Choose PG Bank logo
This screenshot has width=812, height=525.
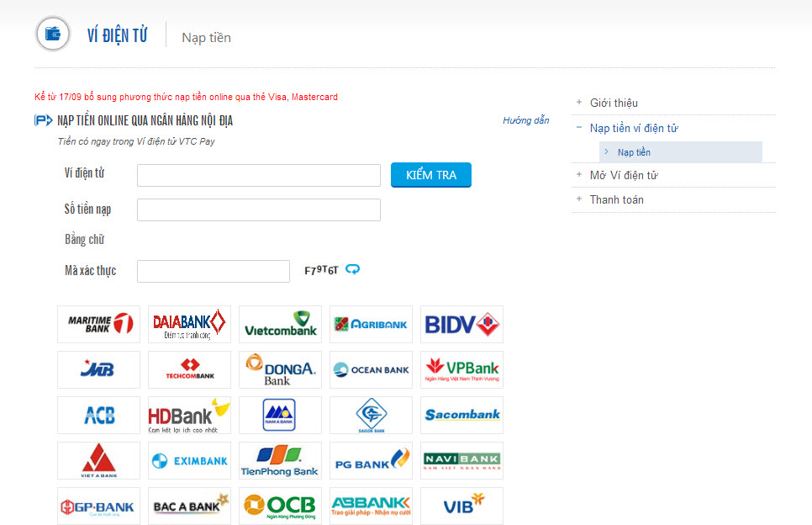point(371,461)
